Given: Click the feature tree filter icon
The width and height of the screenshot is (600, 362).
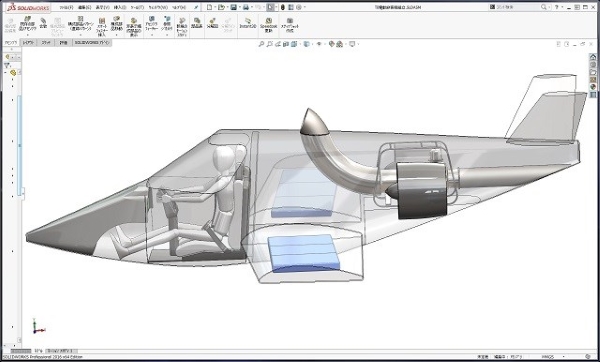Looking at the screenshot, I should [x=7, y=65].
